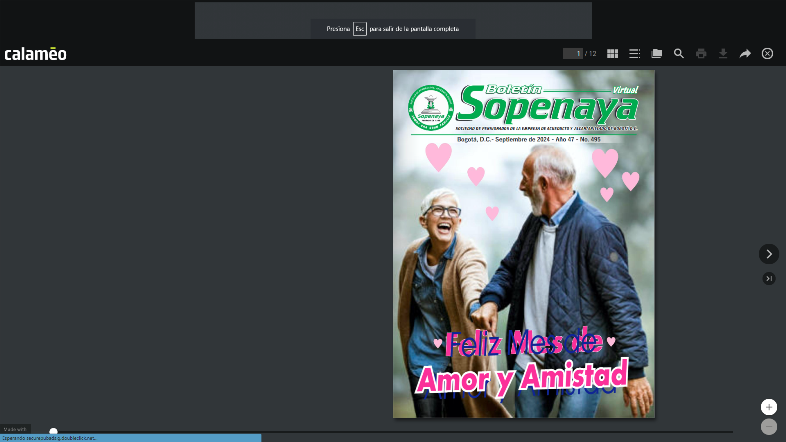Image resolution: width=786 pixels, height=442 pixels.
Task: Print the publication using printer icon
Action: [x=701, y=54]
